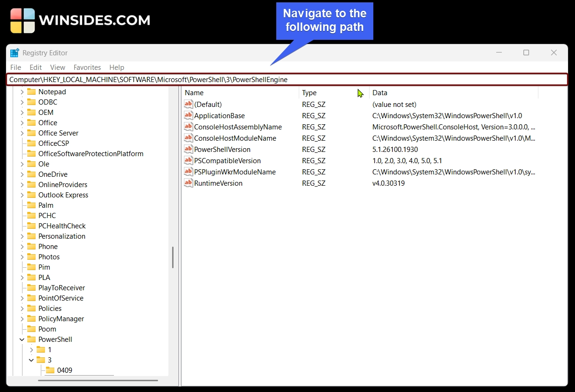The width and height of the screenshot is (575, 392).
Task: Click the registry path address bar
Action: pyautogui.click(x=287, y=80)
